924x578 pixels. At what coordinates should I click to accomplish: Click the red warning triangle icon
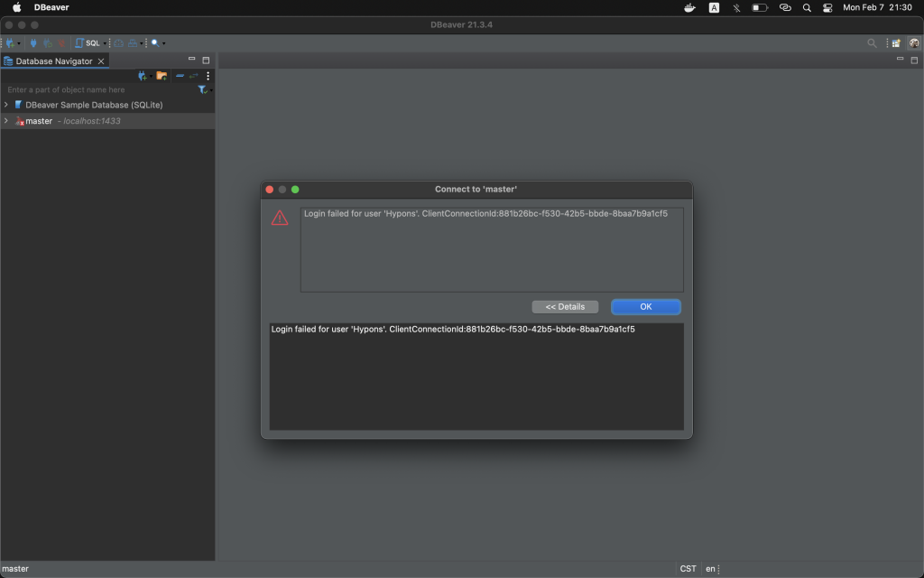(280, 219)
